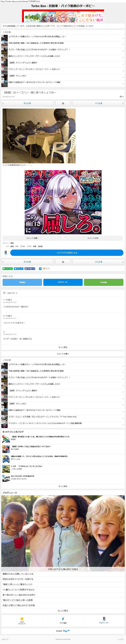Screen dimensions: 126x644
Task: Click the このブログの読者になる button
Action: point(67,253)
